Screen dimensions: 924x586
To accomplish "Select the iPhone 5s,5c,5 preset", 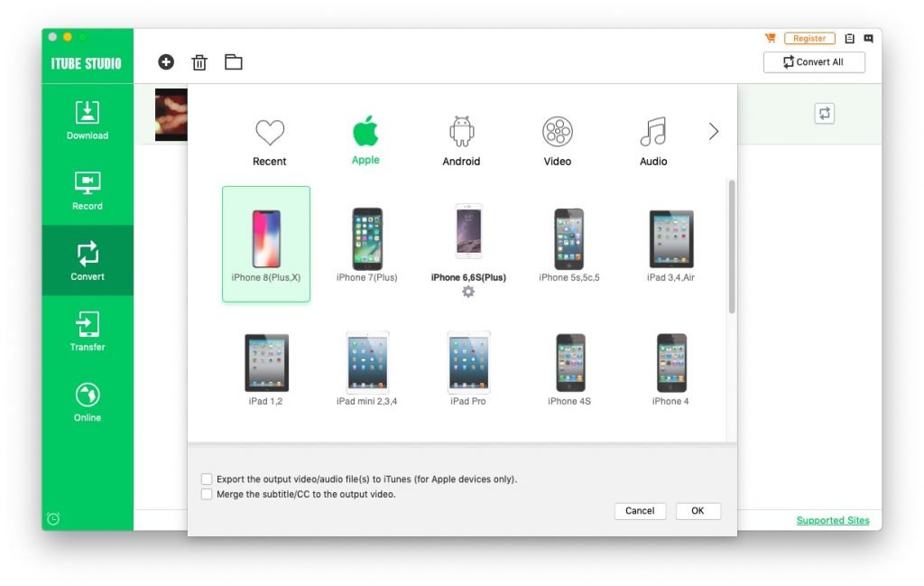I will (x=569, y=244).
